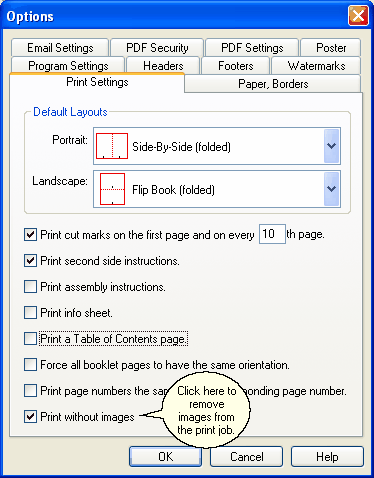Viewport: 374px width, 478px height.
Task: Expand the Portrait layout dropdown arrow
Action: coord(331,146)
